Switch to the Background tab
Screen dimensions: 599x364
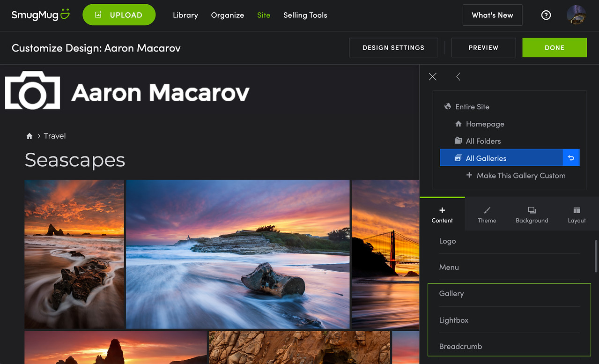click(x=532, y=215)
